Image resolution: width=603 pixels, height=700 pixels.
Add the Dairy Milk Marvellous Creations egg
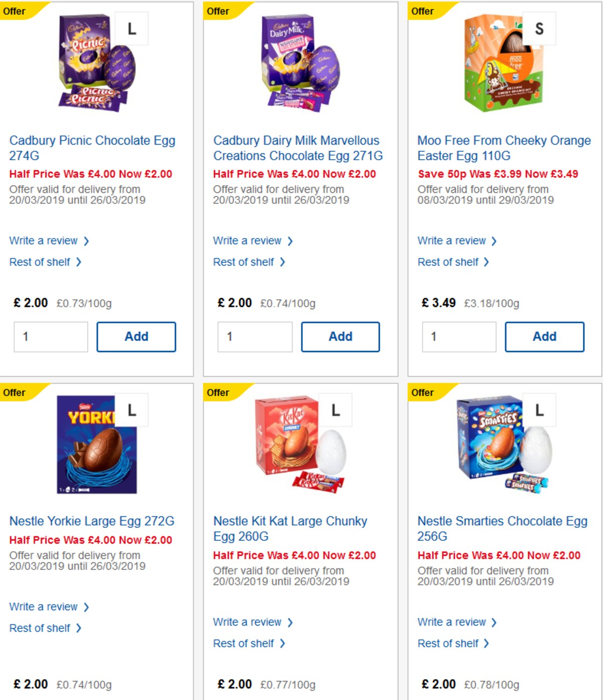pyautogui.click(x=340, y=336)
